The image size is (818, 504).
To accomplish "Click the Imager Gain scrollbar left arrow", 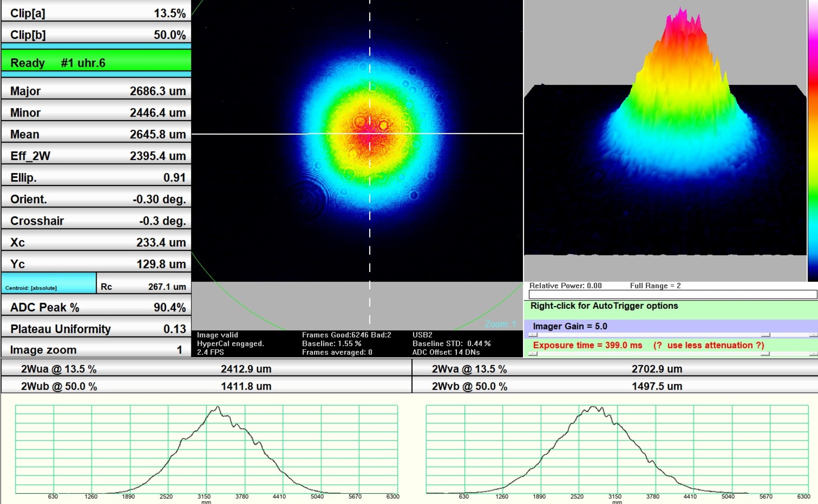I will click(533, 335).
